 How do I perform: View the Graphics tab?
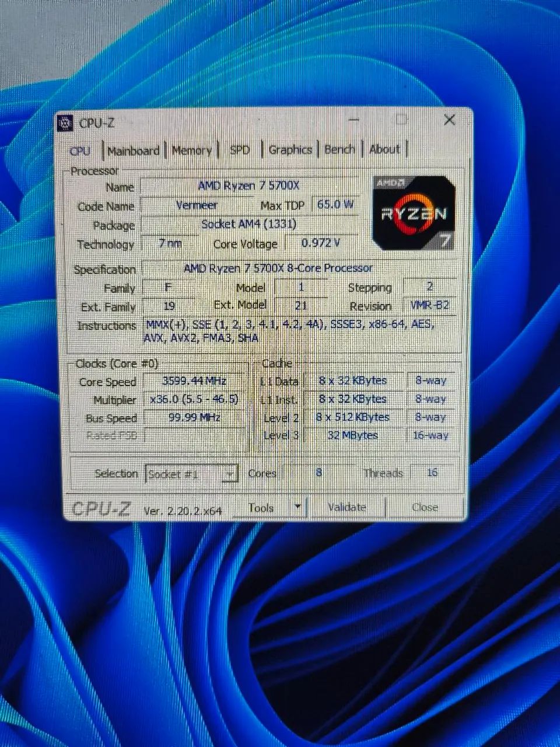(290, 149)
